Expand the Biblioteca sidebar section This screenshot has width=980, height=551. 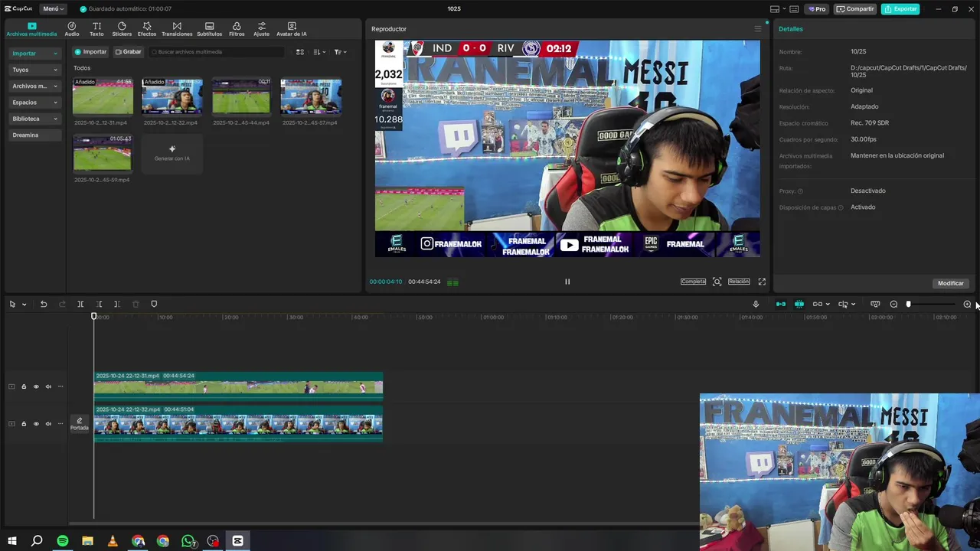click(x=35, y=119)
